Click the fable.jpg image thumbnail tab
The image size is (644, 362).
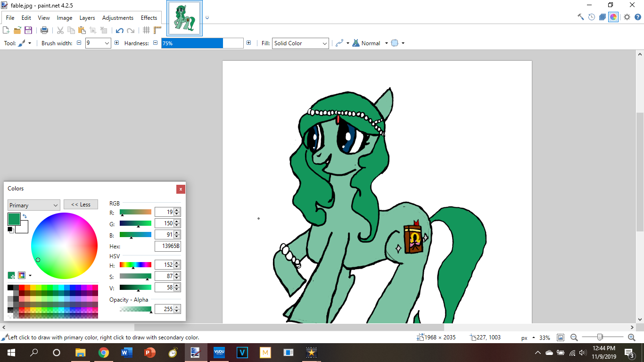tap(185, 18)
